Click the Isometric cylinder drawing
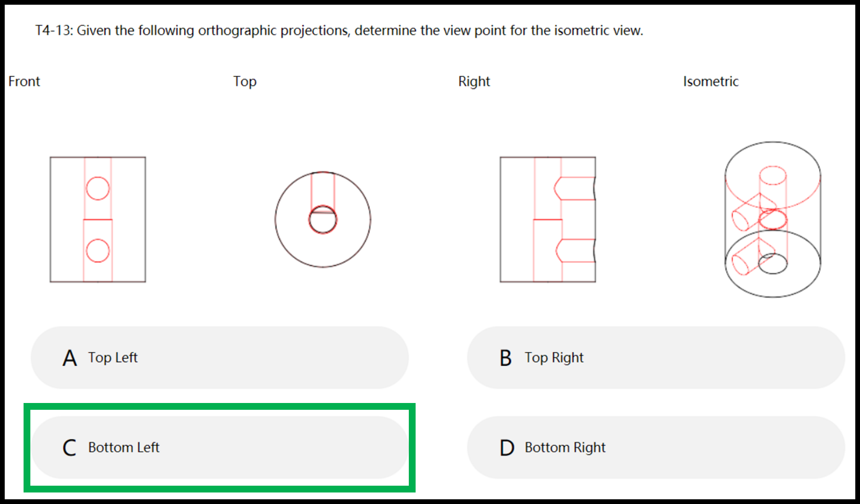Viewport: 860px width, 504px height. 773,219
